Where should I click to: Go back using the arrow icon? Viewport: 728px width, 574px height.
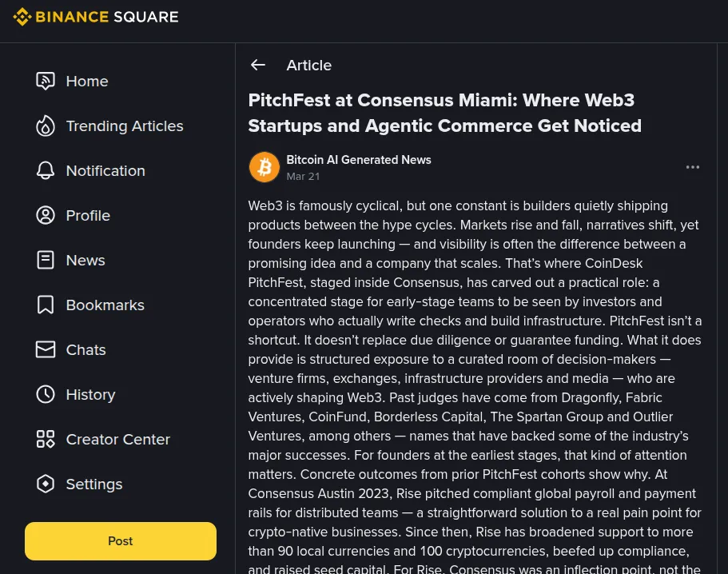pyautogui.click(x=257, y=66)
